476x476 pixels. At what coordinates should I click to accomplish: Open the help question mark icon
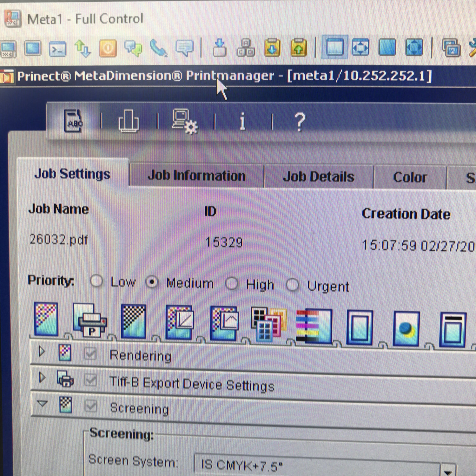click(300, 122)
